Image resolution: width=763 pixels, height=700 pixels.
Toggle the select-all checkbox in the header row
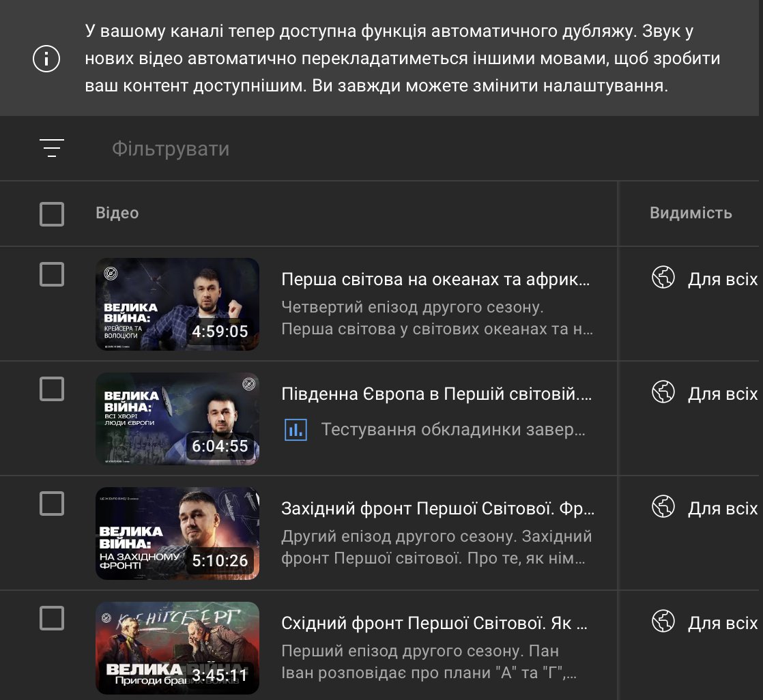point(52,214)
